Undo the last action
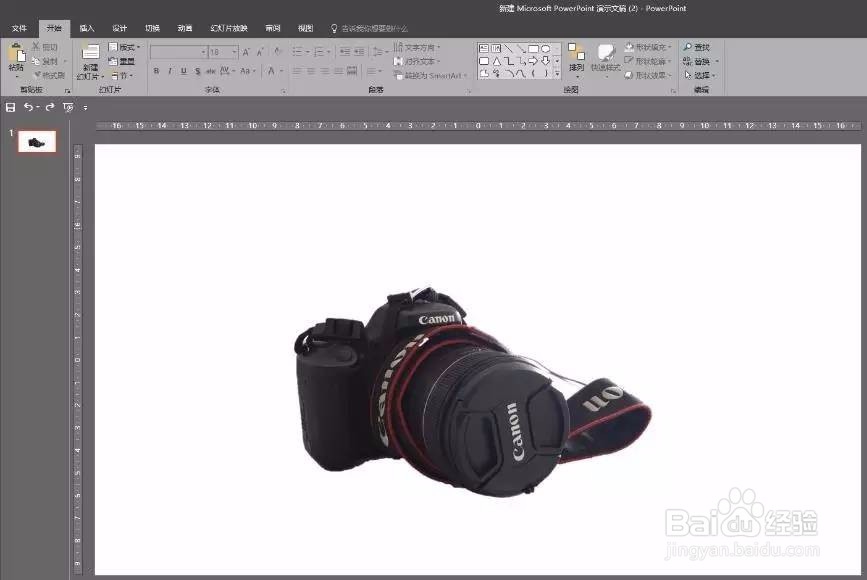This screenshot has height=580, width=867. 28,107
